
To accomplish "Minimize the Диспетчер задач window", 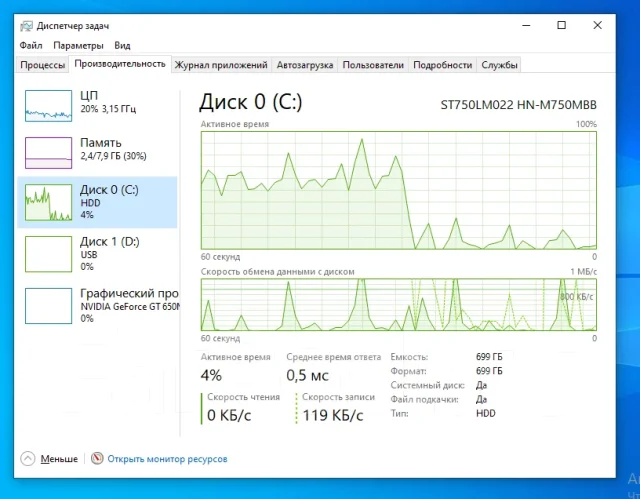I will point(526,25).
